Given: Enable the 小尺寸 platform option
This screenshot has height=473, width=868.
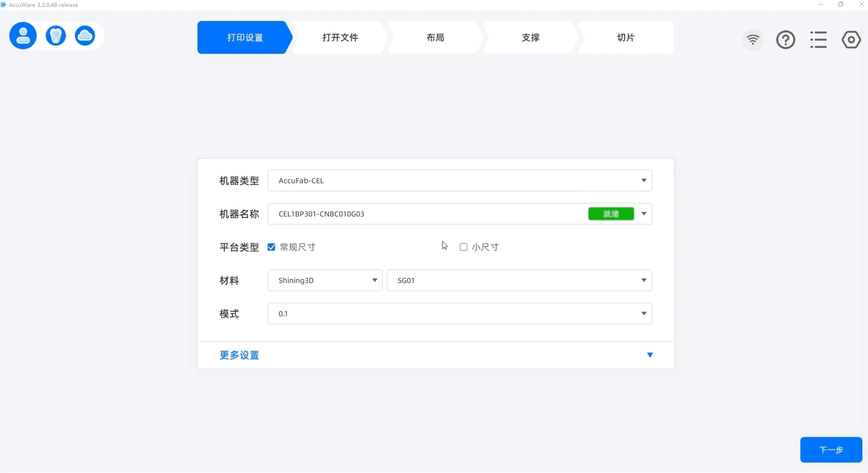Looking at the screenshot, I should click(x=463, y=247).
